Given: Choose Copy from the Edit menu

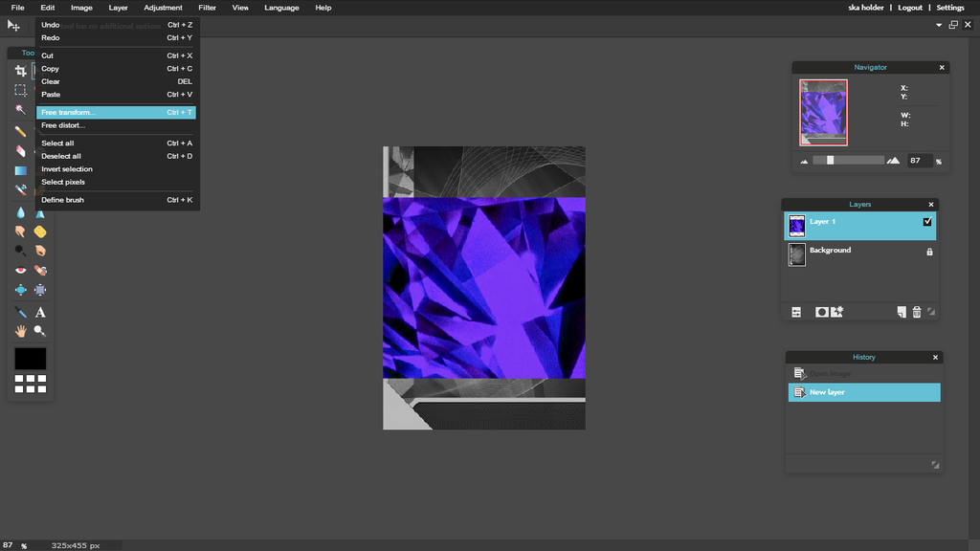Looking at the screenshot, I should coord(116,69).
